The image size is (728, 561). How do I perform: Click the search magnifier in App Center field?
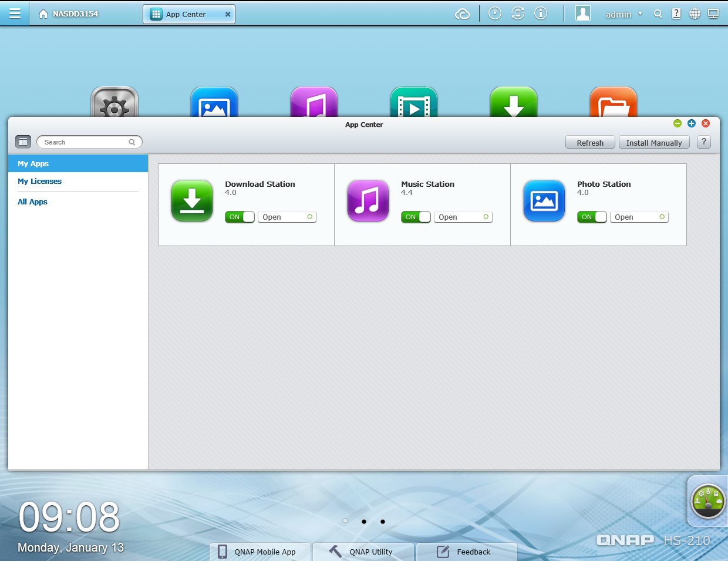tap(132, 142)
